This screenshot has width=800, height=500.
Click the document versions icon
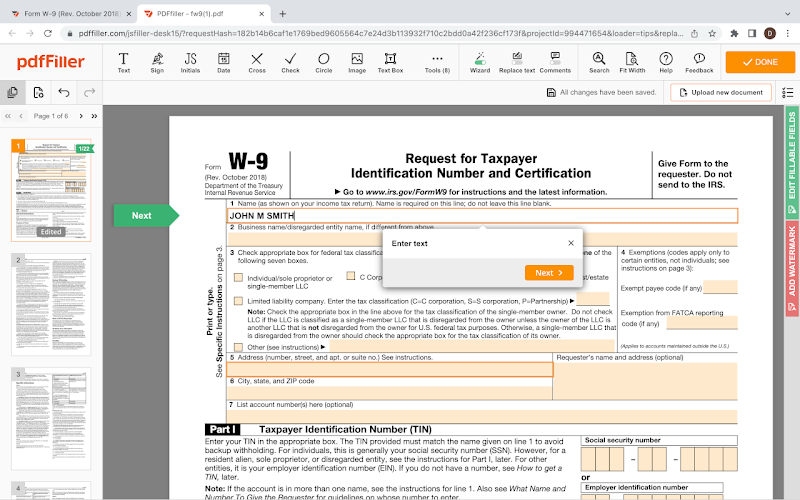(x=38, y=92)
